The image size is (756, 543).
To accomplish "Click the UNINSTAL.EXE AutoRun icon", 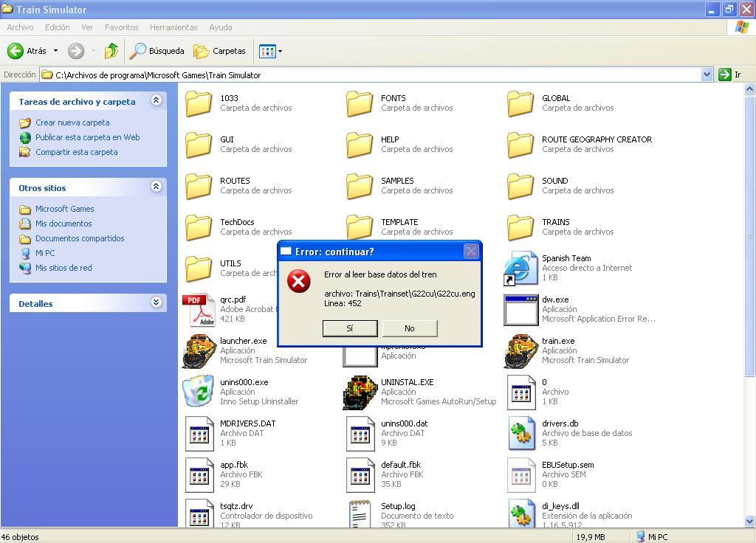I will pyautogui.click(x=360, y=392).
